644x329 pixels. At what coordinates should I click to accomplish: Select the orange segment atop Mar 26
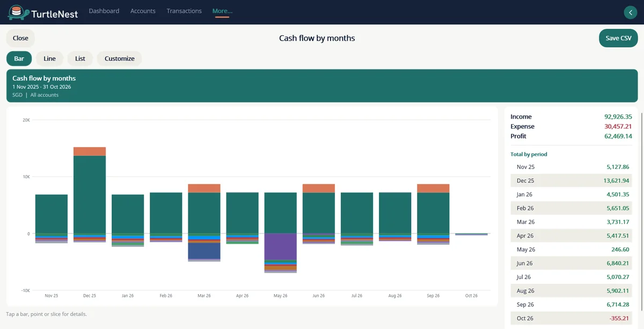point(204,188)
